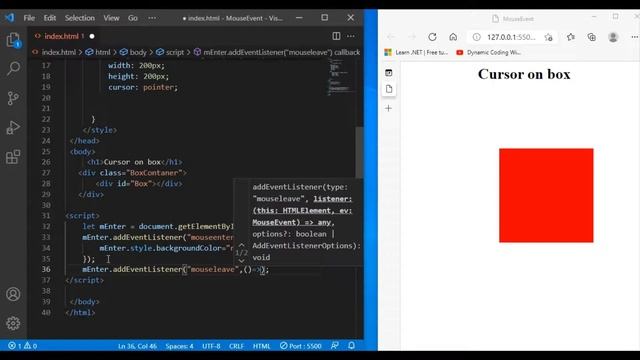This screenshot has height=360, width=640.
Task: Click the page icon in Edge vertical tabs
Action: (x=389, y=89)
